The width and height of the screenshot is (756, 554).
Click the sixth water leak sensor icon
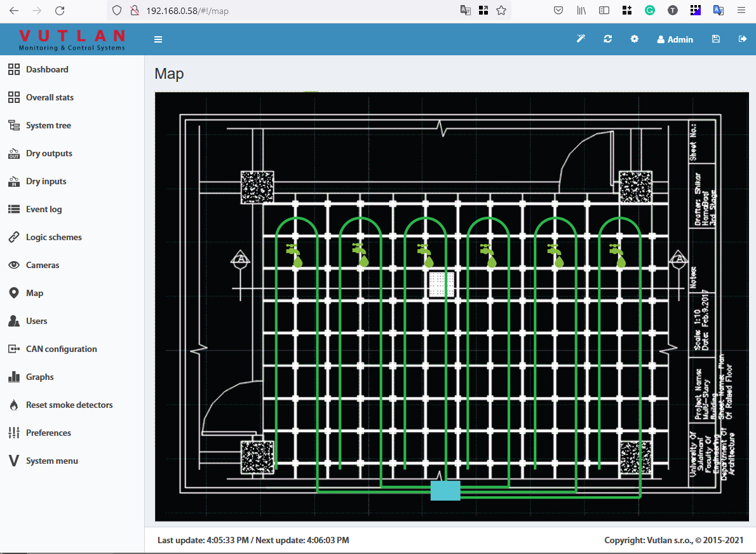[618, 255]
